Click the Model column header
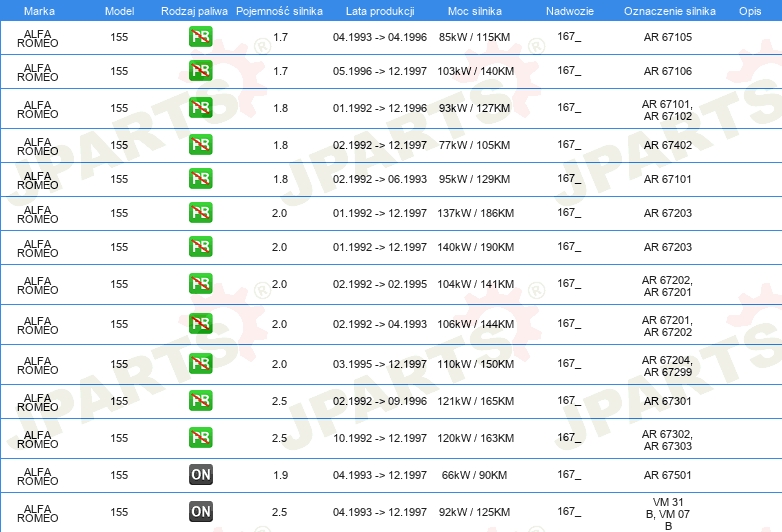Image resolution: width=782 pixels, height=532 pixels. tap(119, 11)
